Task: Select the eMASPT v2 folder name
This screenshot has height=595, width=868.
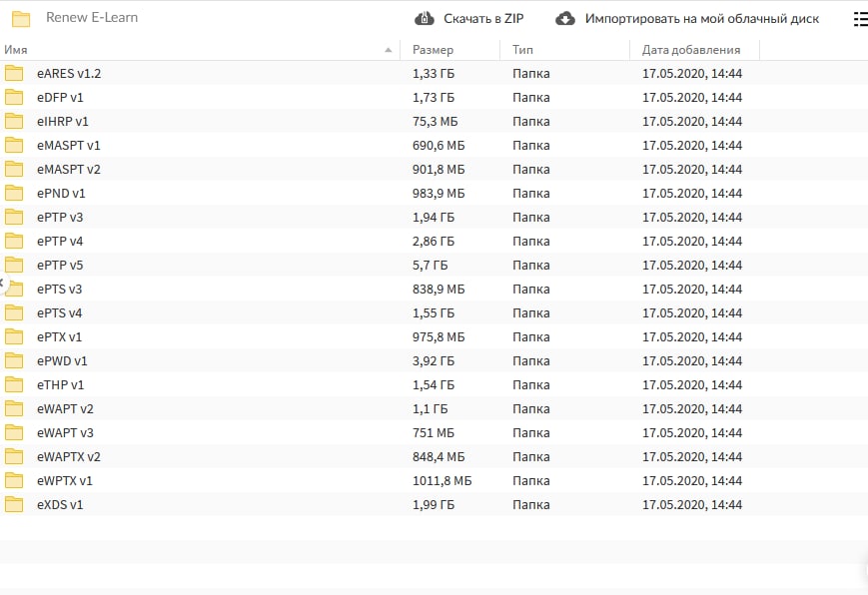Action: coord(69,170)
